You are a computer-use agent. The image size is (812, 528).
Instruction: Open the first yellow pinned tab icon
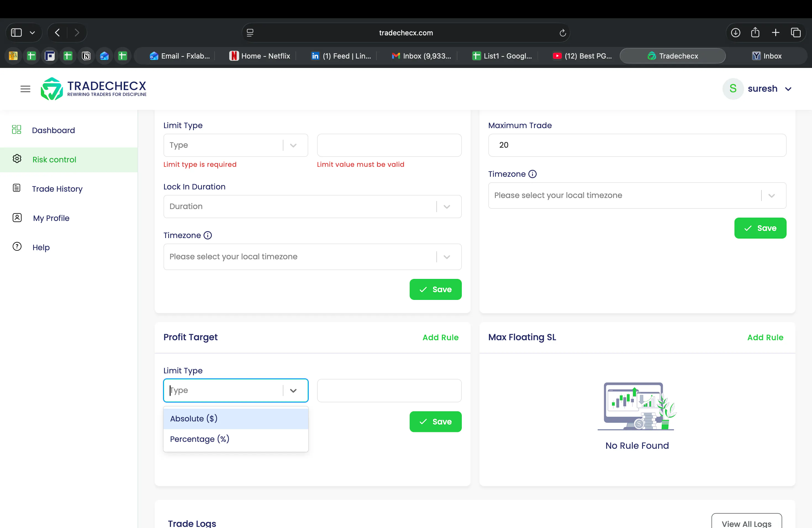point(13,56)
